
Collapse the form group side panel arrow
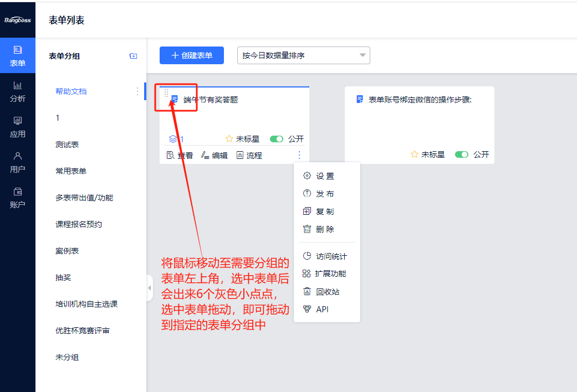(149, 288)
